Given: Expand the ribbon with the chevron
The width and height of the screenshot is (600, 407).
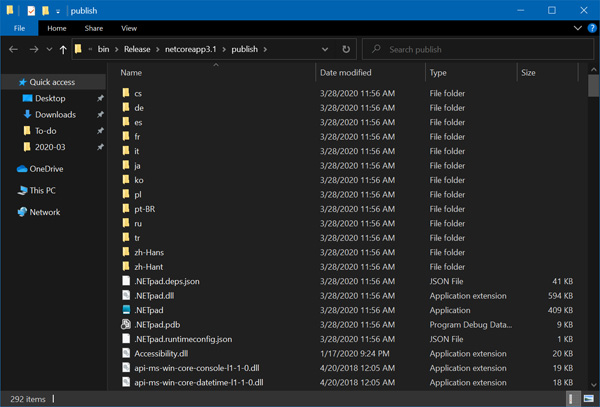Looking at the screenshot, I should 577,28.
